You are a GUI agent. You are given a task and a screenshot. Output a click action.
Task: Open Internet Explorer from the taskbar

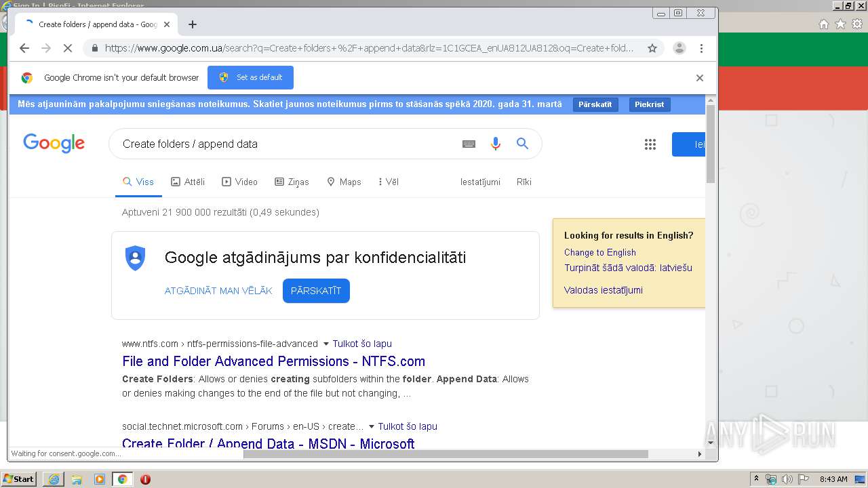pos(54,479)
